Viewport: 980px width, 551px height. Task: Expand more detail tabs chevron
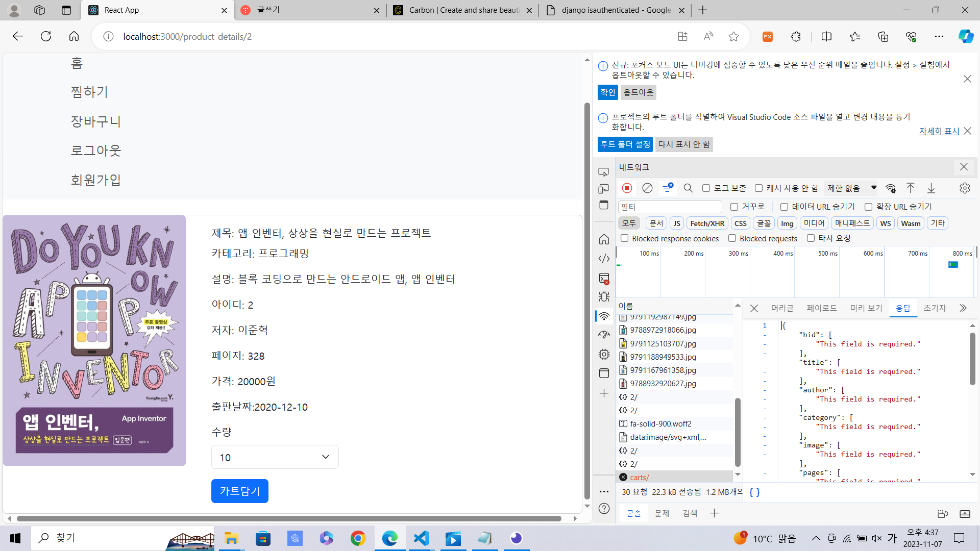tap(963, 308)
